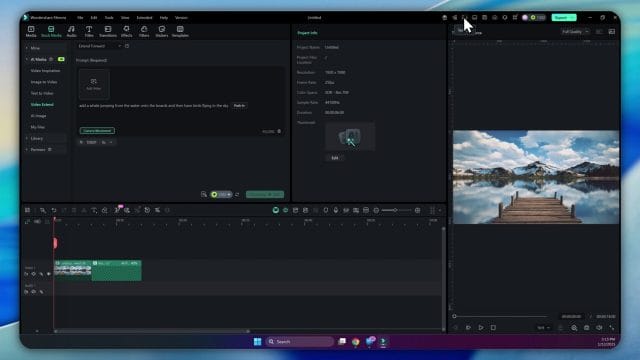
Task: Click the Camera Movement button
Action: tap(97, 131)
